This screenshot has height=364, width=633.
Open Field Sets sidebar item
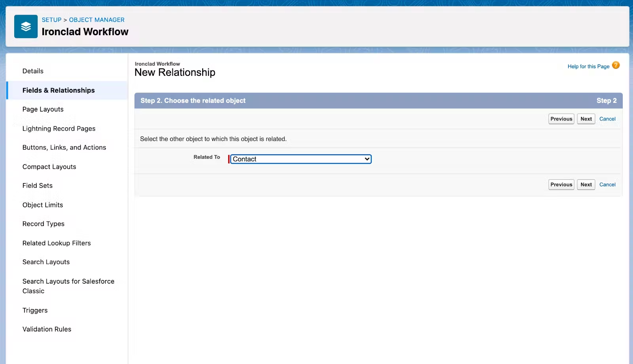(38, 186)
